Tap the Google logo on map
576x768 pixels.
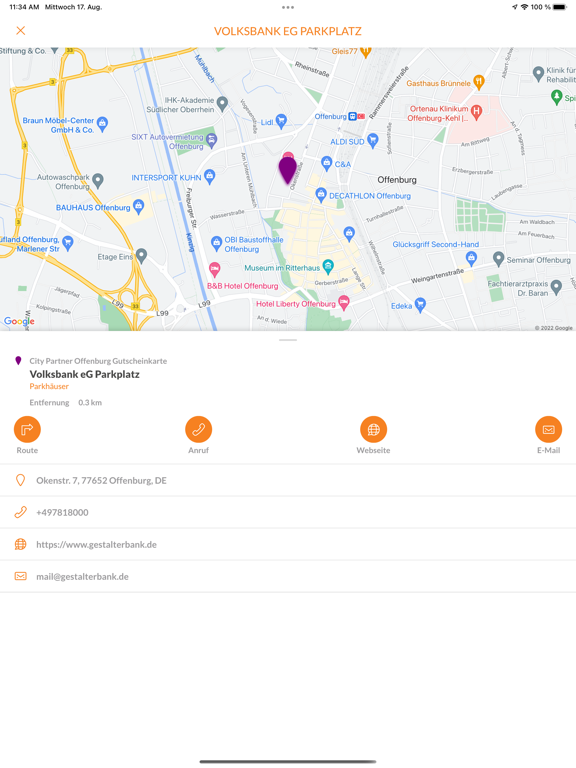tap(19, 321)
